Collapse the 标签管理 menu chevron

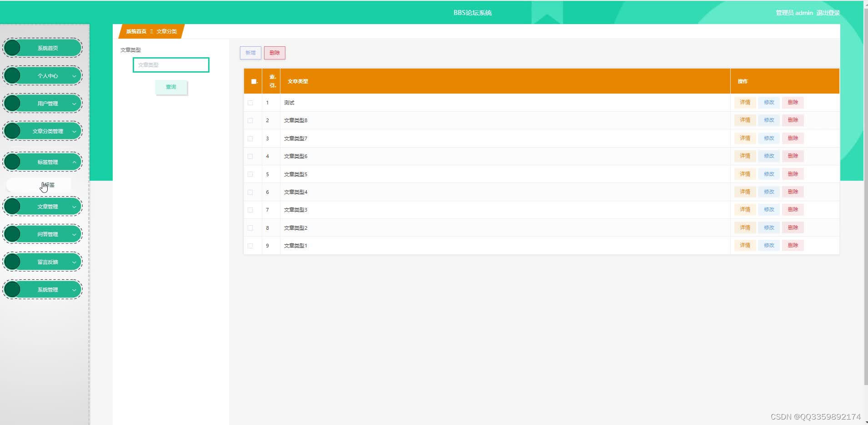(74, 162)
